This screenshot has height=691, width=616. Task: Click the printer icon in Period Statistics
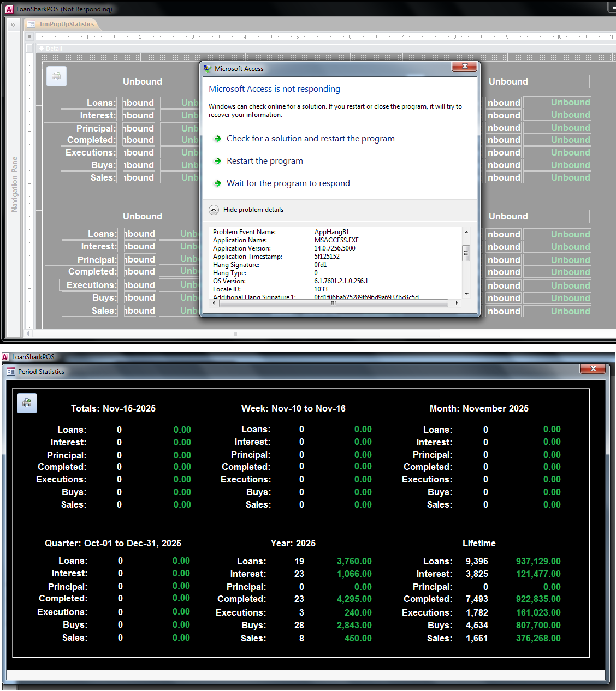coord(27,403)
